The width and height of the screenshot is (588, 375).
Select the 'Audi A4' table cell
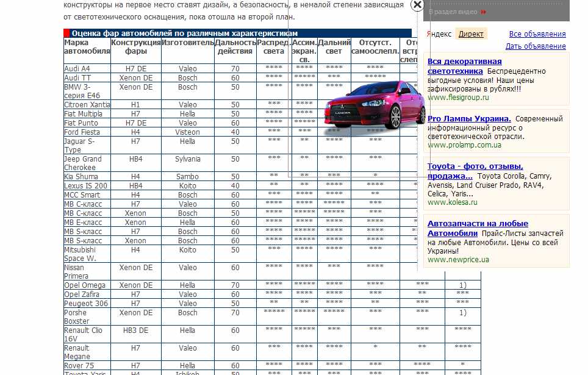(x=77, y=69)
